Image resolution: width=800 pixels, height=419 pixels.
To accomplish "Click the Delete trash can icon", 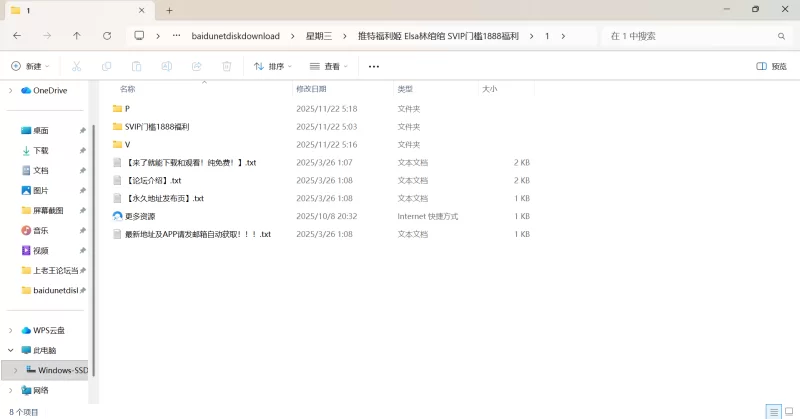I will tap(226, 66).
